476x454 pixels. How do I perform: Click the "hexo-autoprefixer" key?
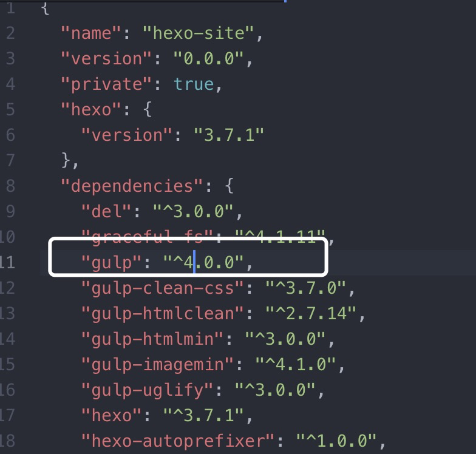click(x=177, y=441)
